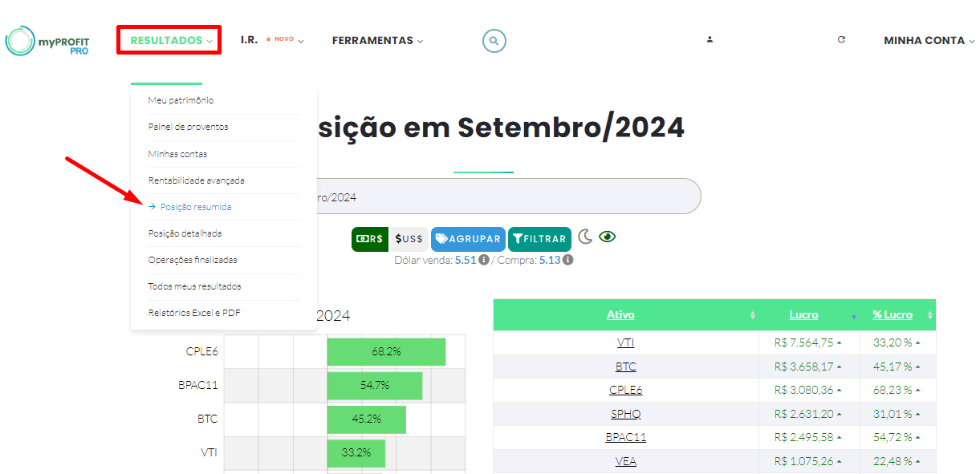Switch currency to R$ reais
This screenshot has height=474, width=980.
(x=370, y=239)
